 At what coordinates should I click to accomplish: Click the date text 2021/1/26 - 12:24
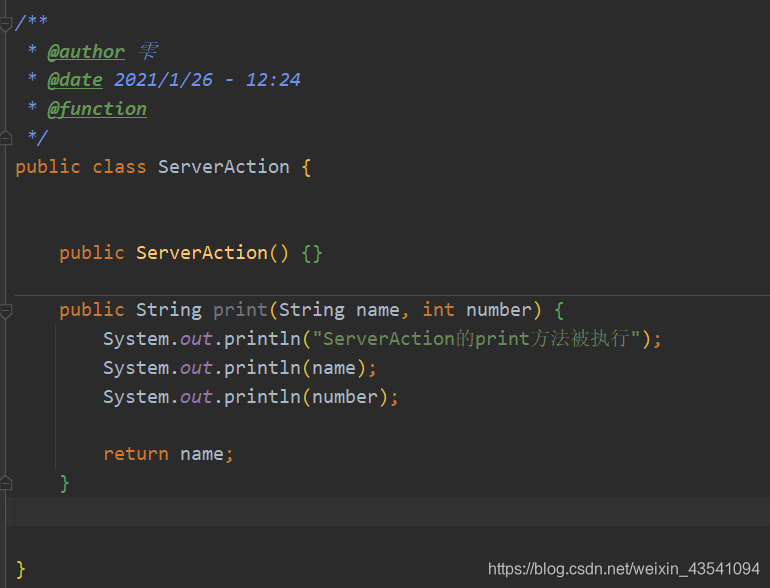[207, 80]
